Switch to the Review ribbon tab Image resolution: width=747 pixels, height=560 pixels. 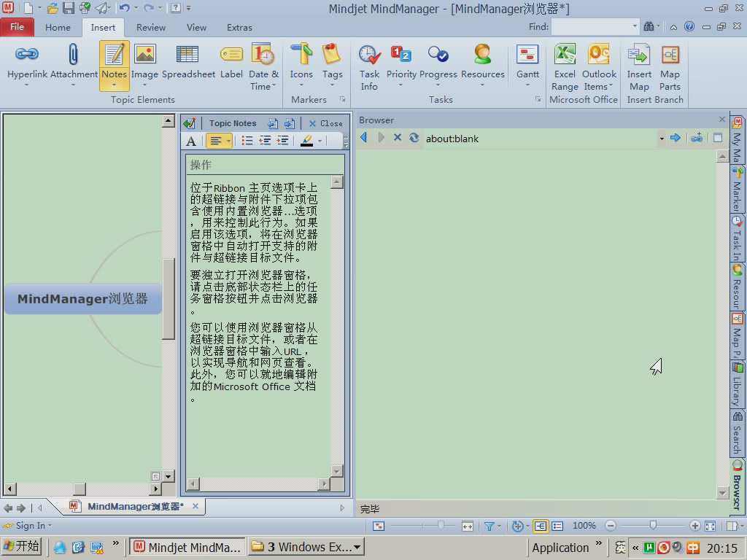click(x=150, y=27)
